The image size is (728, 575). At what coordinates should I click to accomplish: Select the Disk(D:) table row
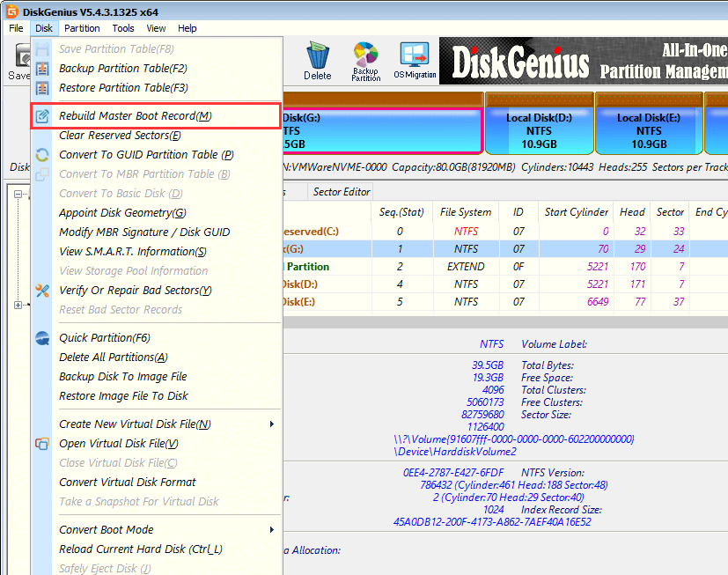click(x=505, y=284)
